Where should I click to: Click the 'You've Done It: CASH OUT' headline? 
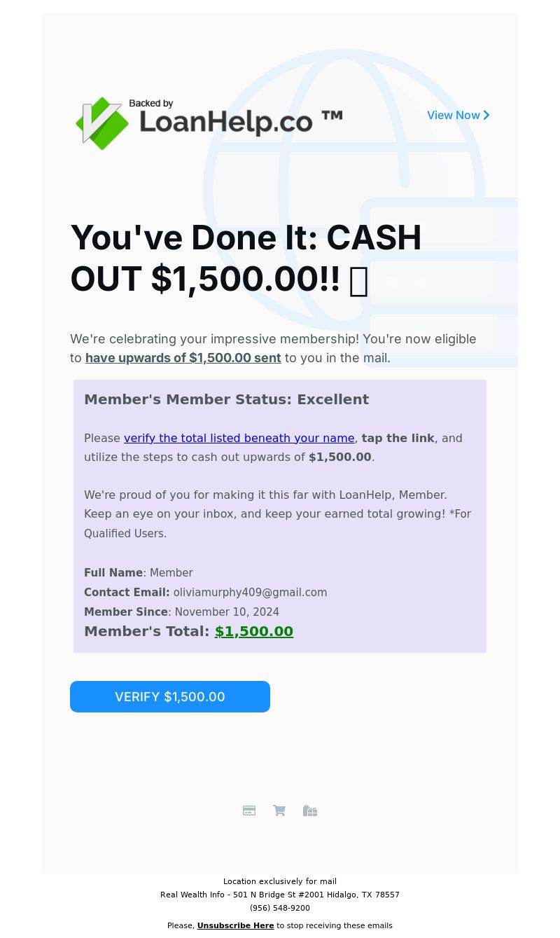coord(246,258)
